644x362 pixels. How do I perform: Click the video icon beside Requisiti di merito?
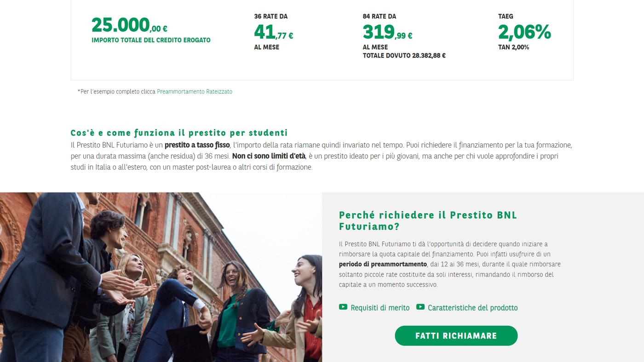343,307
